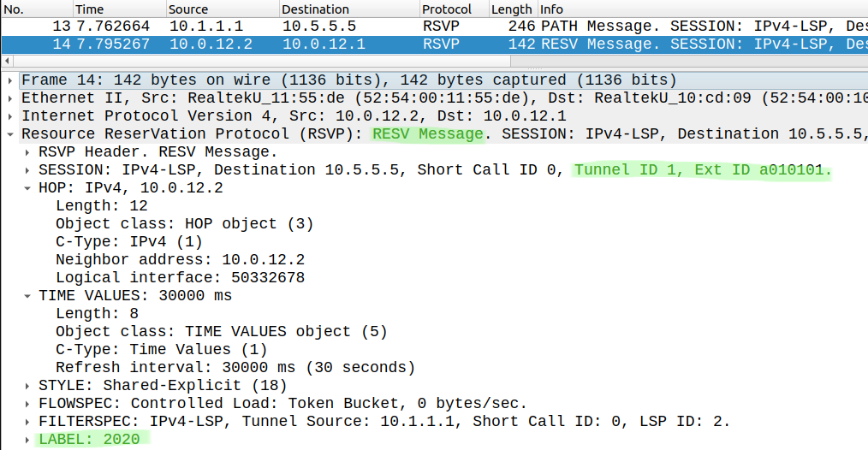The height and width of the screenshot is (450, 868).
Task: Expand the Internet Protocol Version 4 section
Action: tap(10, 116)
